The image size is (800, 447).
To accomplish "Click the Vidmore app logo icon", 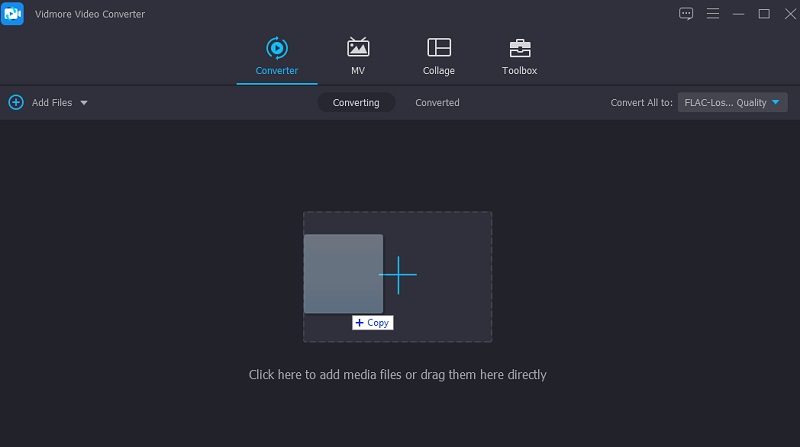I will 13,13.
